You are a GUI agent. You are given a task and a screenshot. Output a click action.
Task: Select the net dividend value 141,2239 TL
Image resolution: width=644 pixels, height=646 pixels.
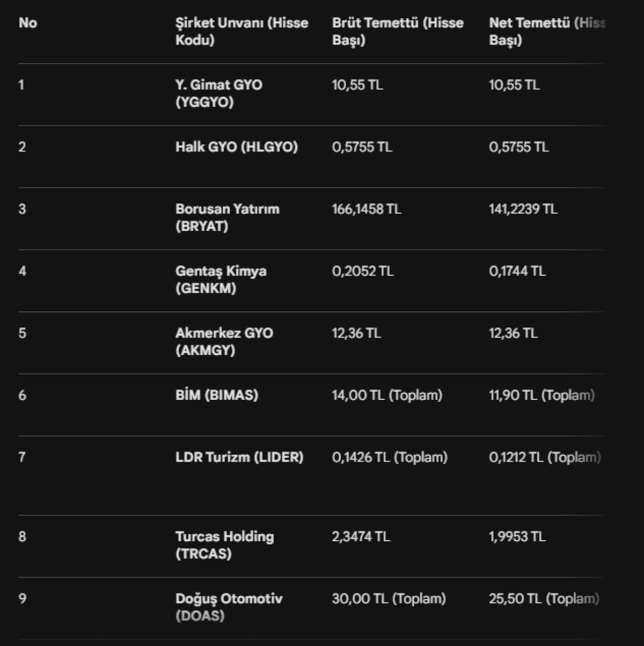(x=523, y=209)
